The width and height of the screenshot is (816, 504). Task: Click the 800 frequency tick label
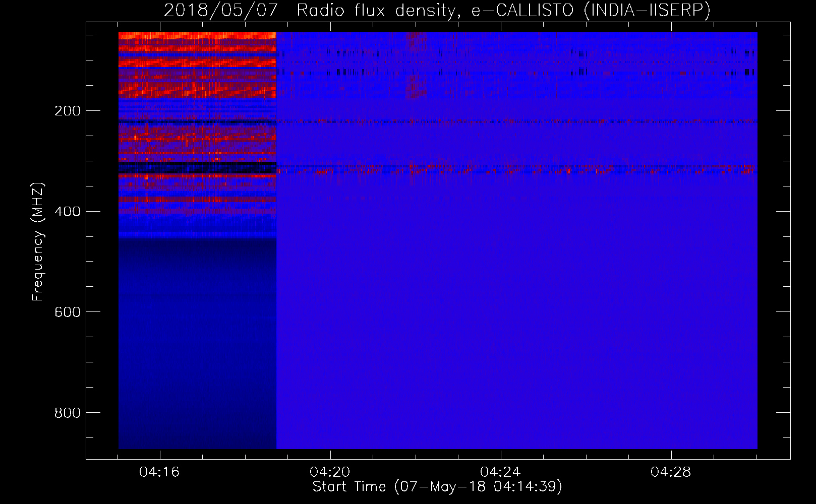tap(68, 413)
